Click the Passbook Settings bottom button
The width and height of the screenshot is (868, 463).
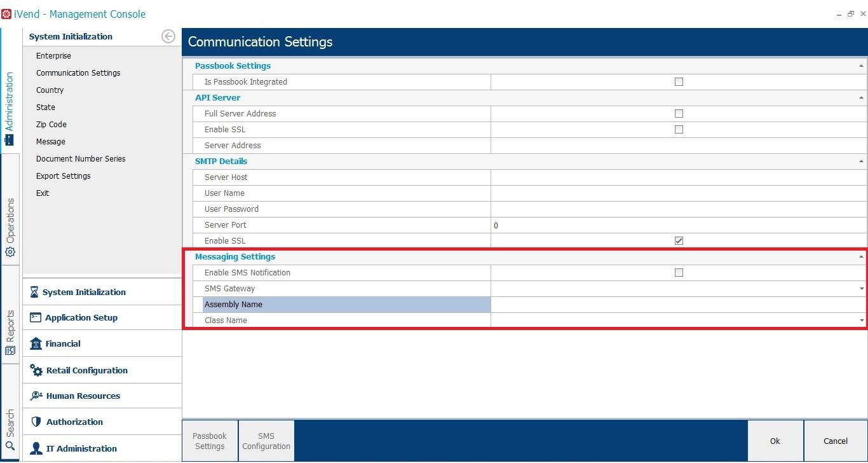point(210,441)
